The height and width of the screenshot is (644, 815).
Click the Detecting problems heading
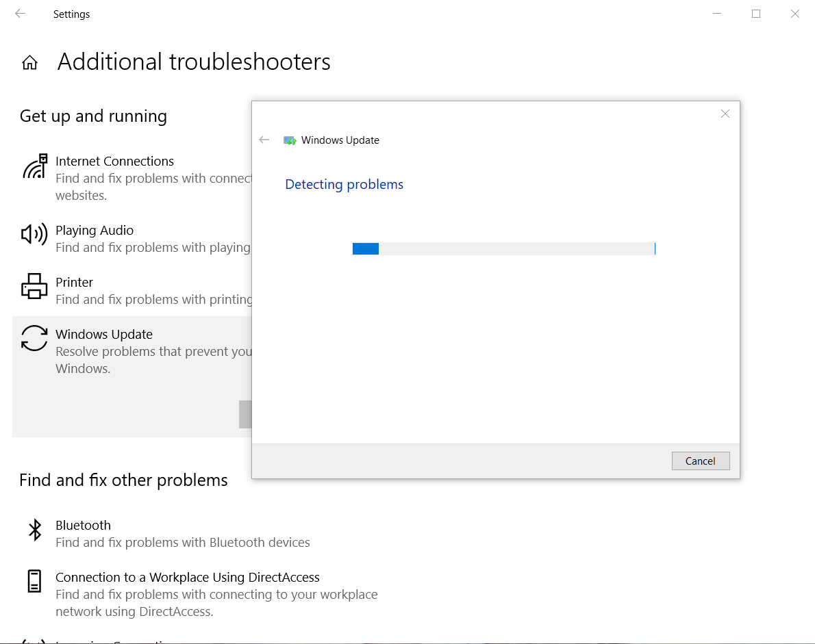(344, 184)
